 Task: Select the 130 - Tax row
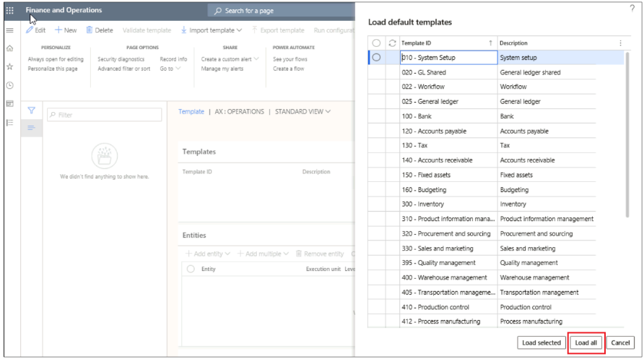(x=482, y=145)
